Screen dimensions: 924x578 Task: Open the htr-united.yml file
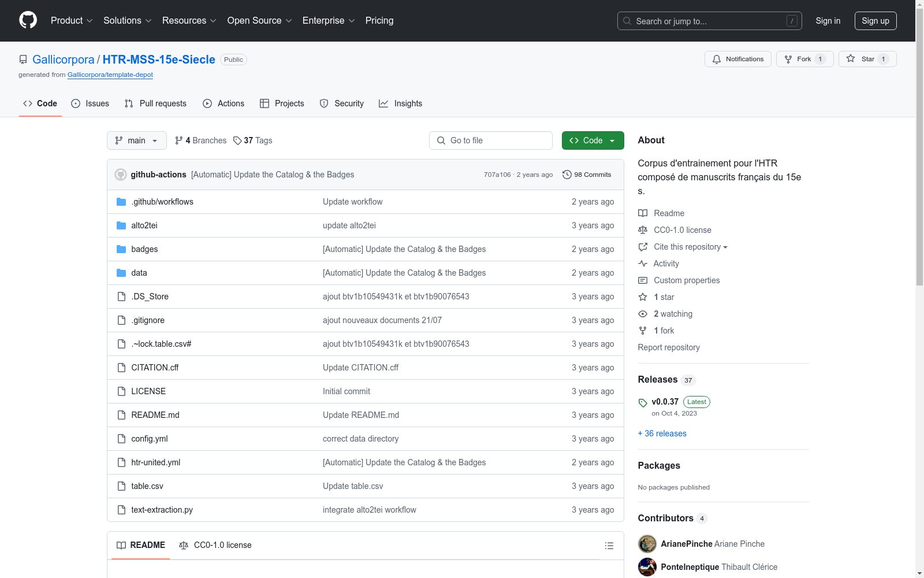156,462
